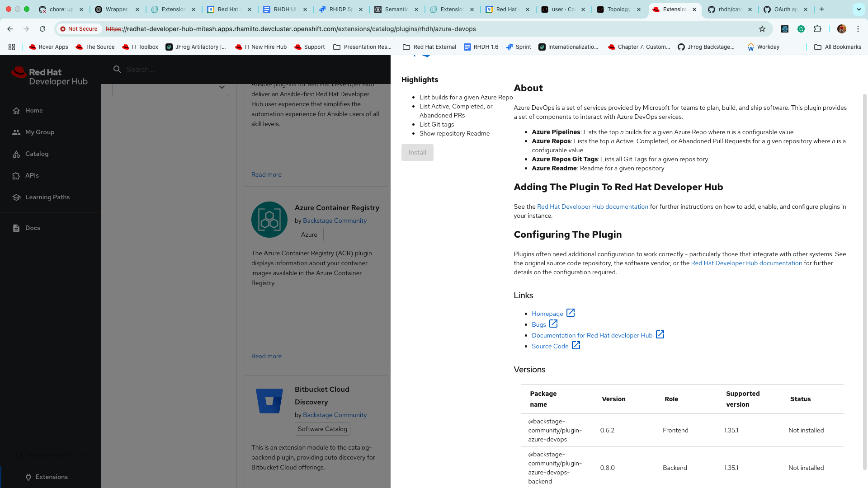Open Home from sidebar house icon
Screen dimensions: 868x488
16,111
